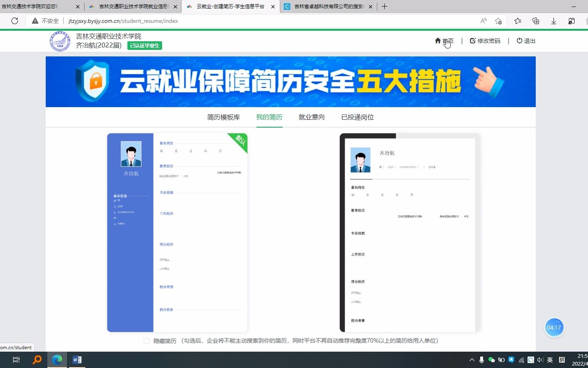588x368 pixels.
Task: Tick the 隐藏简历 checkbox
Action: click(147, 341)
